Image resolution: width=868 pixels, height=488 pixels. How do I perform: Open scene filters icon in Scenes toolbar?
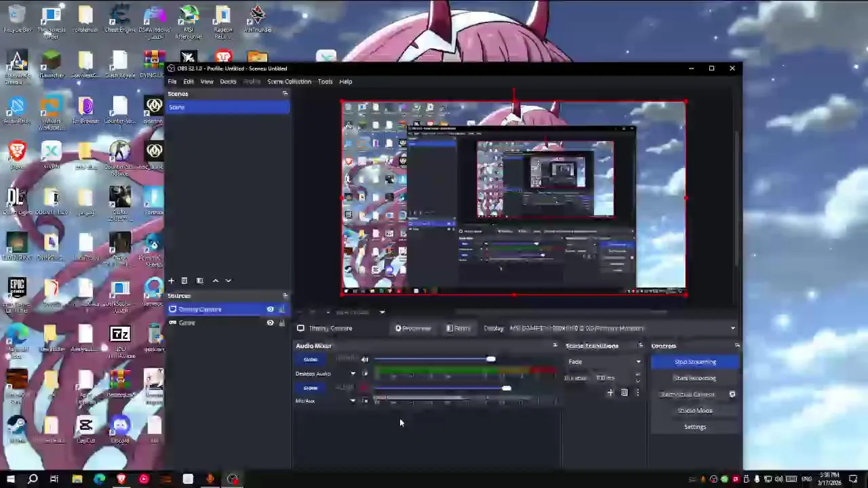click(x=199, y=281)
